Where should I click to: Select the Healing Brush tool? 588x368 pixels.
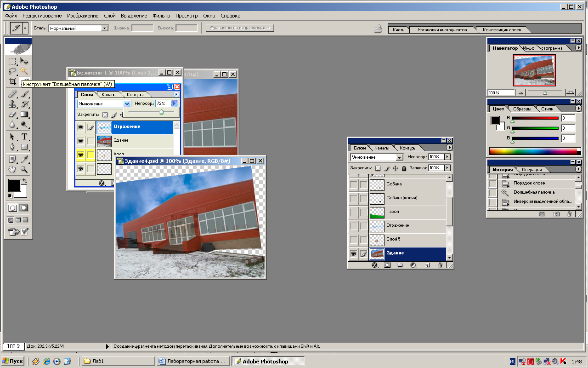[x=12, y=94]
